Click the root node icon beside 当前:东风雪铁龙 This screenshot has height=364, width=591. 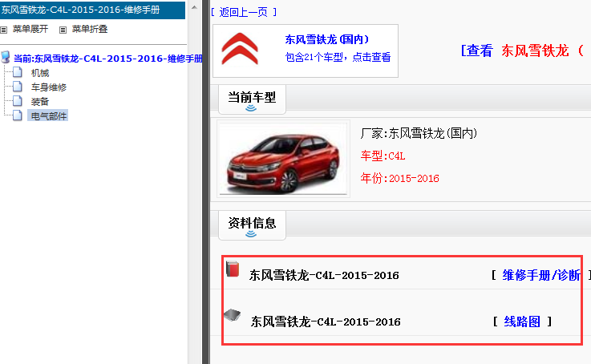click(6, 57)
